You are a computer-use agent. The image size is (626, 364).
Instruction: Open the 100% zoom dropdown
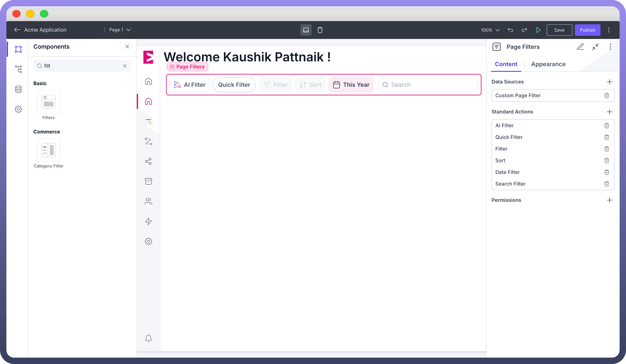tap(490, 30)
